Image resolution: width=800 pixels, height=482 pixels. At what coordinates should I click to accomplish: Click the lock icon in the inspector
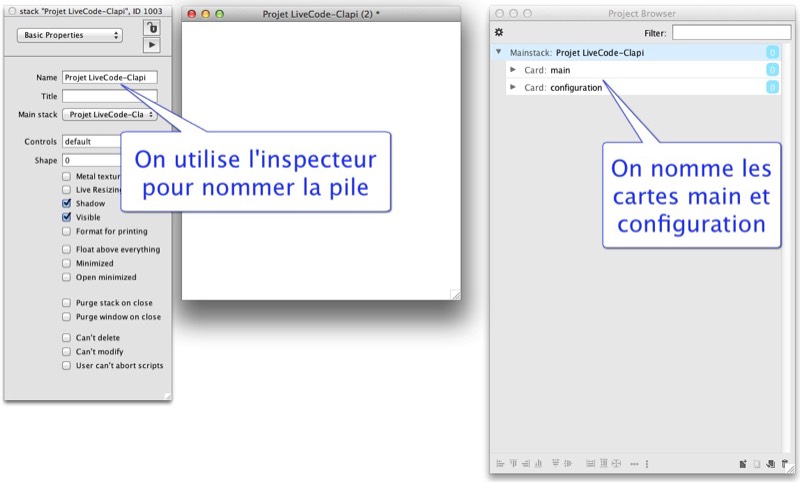(151, 27)
